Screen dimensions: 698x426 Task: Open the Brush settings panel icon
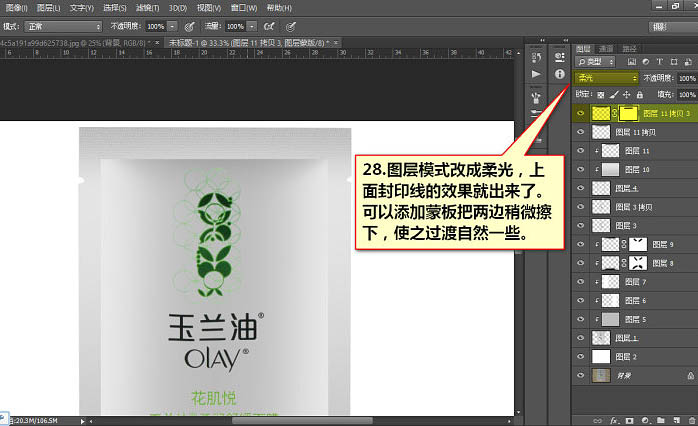point(536,114)
